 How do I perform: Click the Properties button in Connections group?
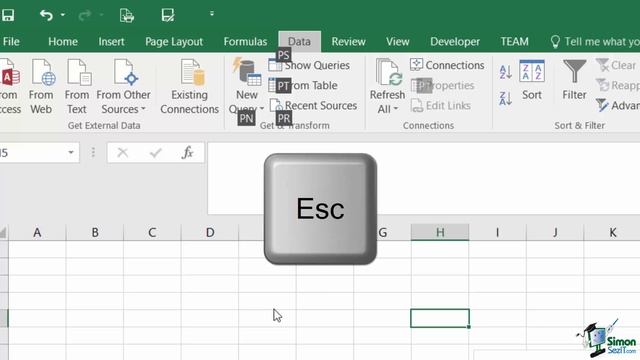(x=442, y=85)
